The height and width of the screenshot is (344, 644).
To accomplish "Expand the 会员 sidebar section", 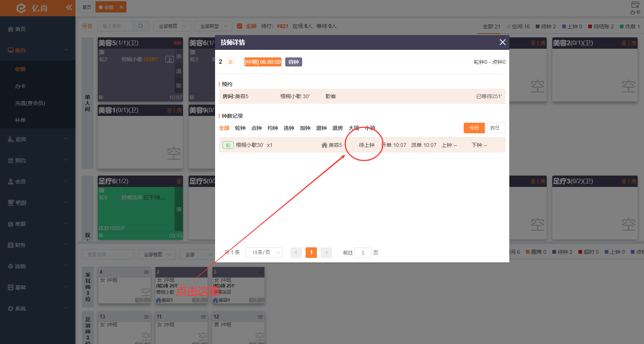I will pyautogui.click(x=66, y=181).
